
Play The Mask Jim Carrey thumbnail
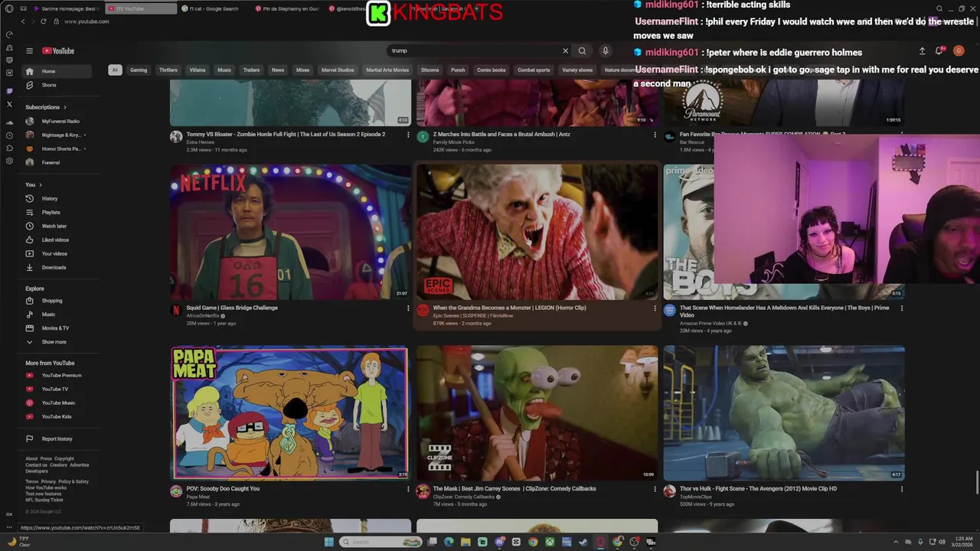537,412
